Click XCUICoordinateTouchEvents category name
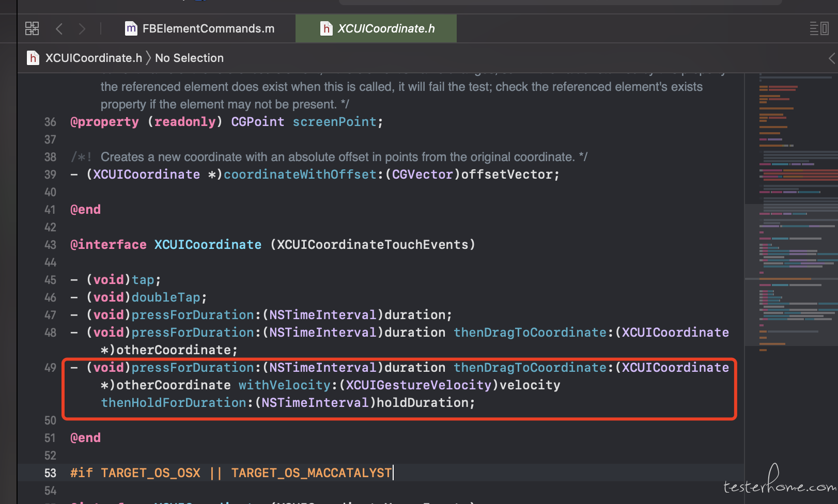Screen dimensions: 838x504 click(x=373, y=245)
